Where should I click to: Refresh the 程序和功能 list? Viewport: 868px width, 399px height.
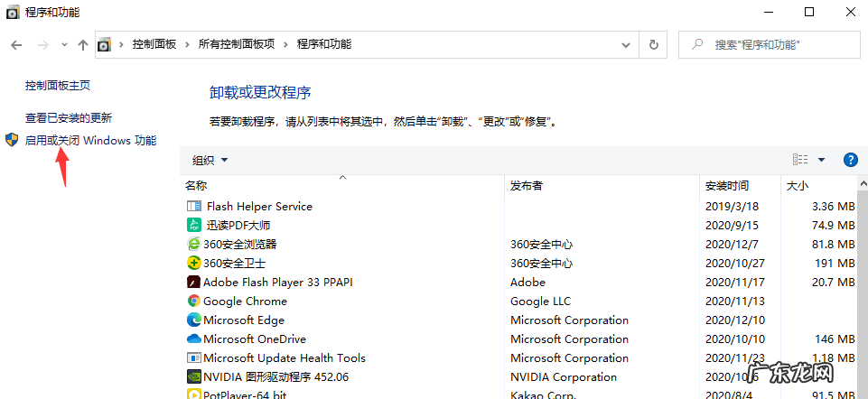(x=654, y=45)
